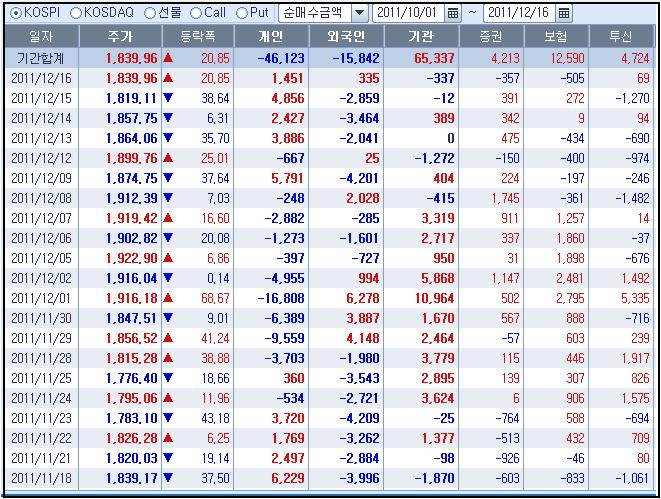Click the up arrow icon for 2011/11/29

click(x=168, y=338)
